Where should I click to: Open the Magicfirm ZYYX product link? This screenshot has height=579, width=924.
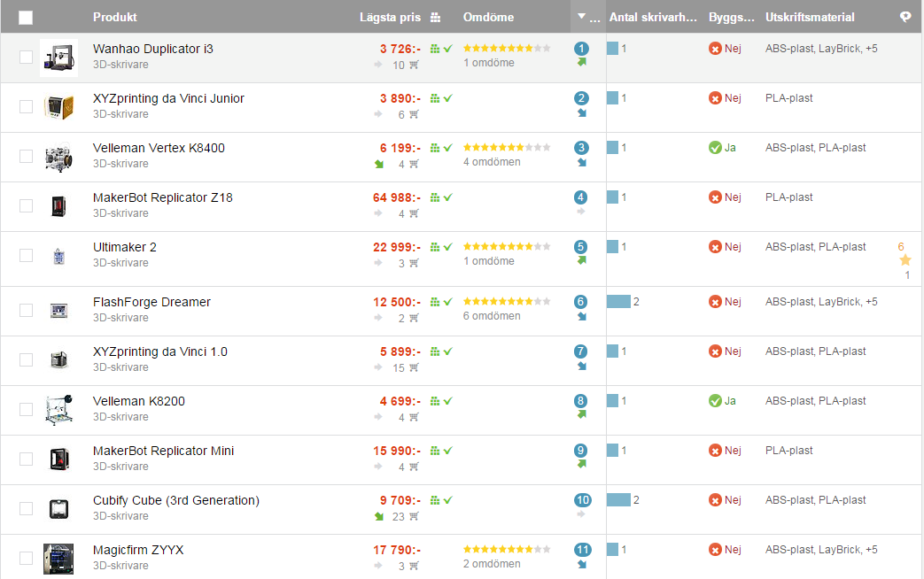(138, 550)
